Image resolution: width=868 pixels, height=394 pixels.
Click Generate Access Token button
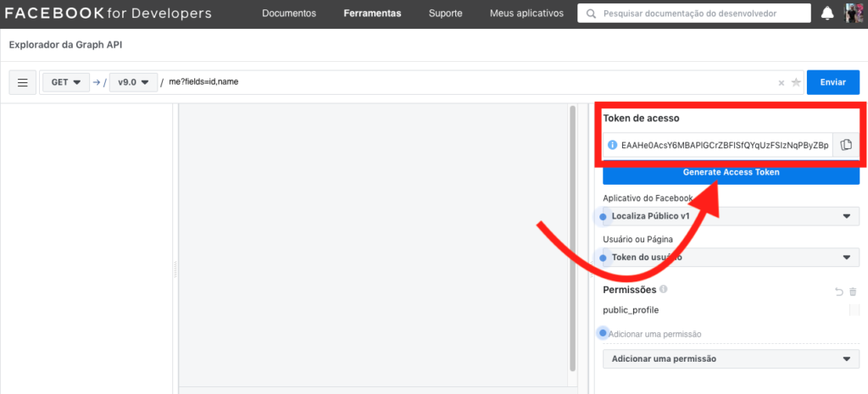731,172
